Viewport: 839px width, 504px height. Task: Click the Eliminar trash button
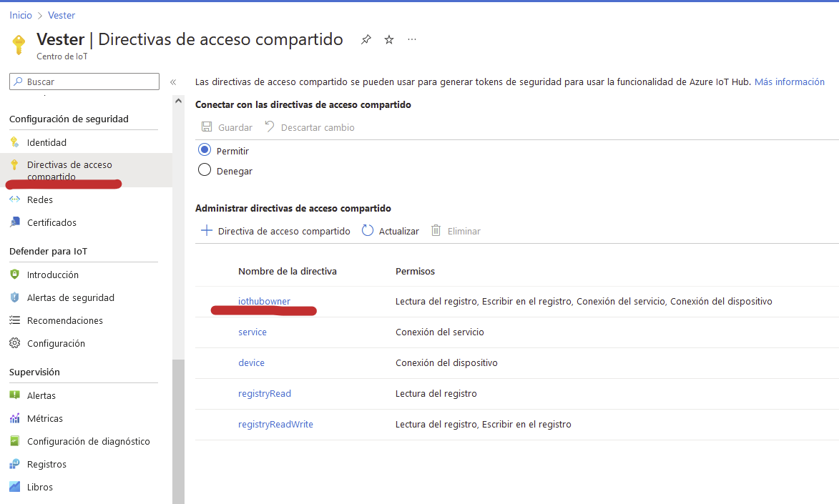(x=456, y=231)
